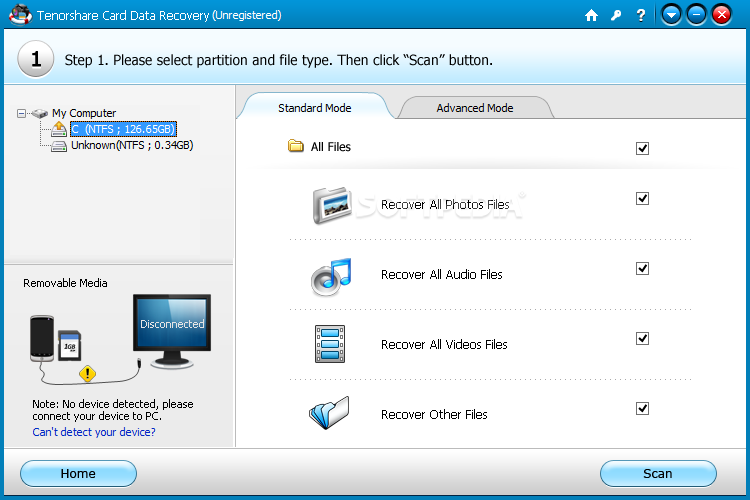Click the Disconnected monitor image
Screen dimensions: 750x500
[x=172, y=330]
